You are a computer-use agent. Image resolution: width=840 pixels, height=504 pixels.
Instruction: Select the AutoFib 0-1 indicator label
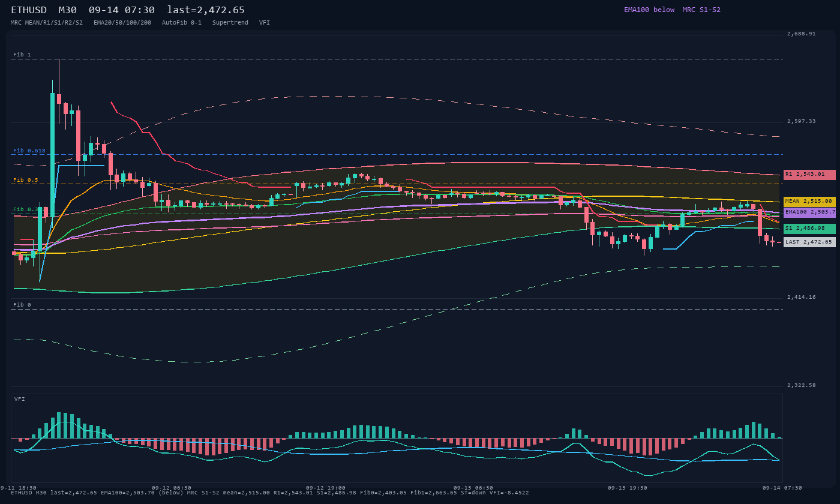point(182,22)
